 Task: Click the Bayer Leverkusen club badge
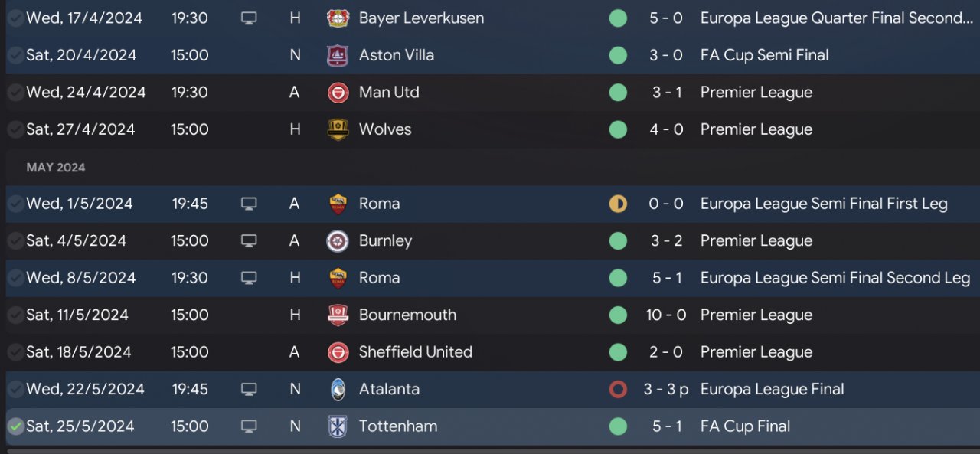(338, 18)
